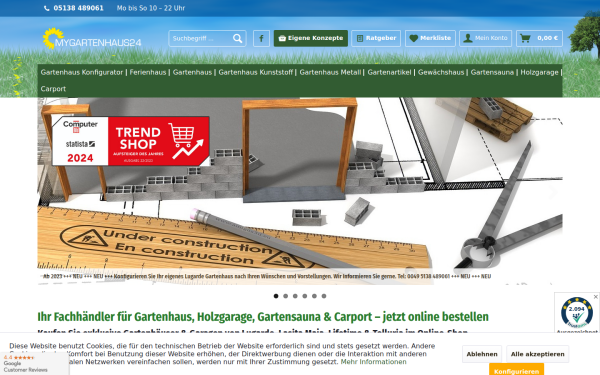Select the first slider dot
Image resolution: width=600 pixels, height=375 pixels.
[276, 296]
